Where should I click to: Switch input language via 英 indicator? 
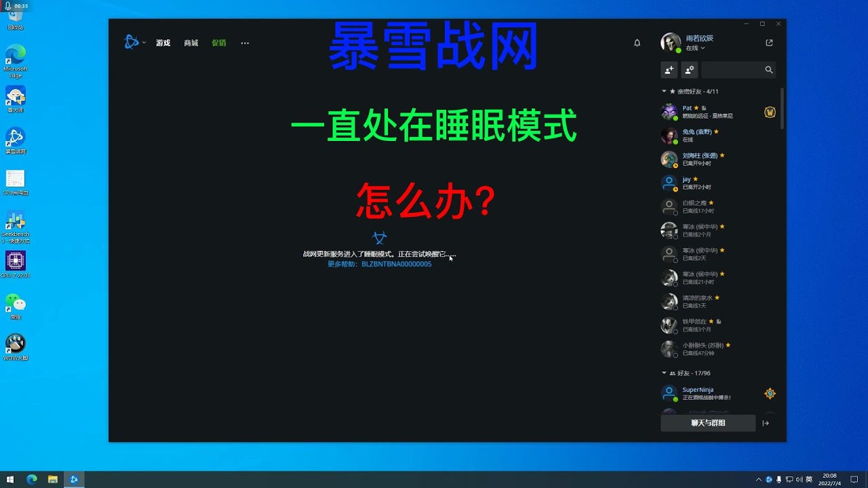809,479
